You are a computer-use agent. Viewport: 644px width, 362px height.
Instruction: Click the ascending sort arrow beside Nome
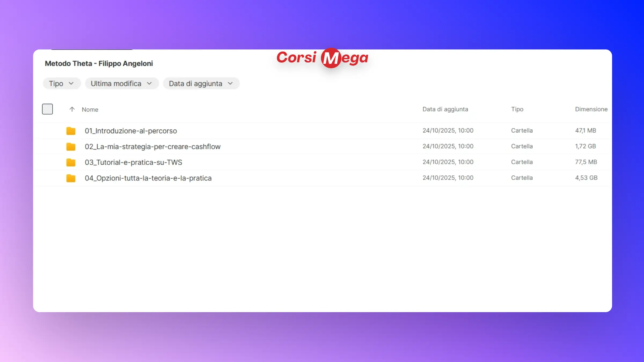pyautogui.click(x=72, y=109)
